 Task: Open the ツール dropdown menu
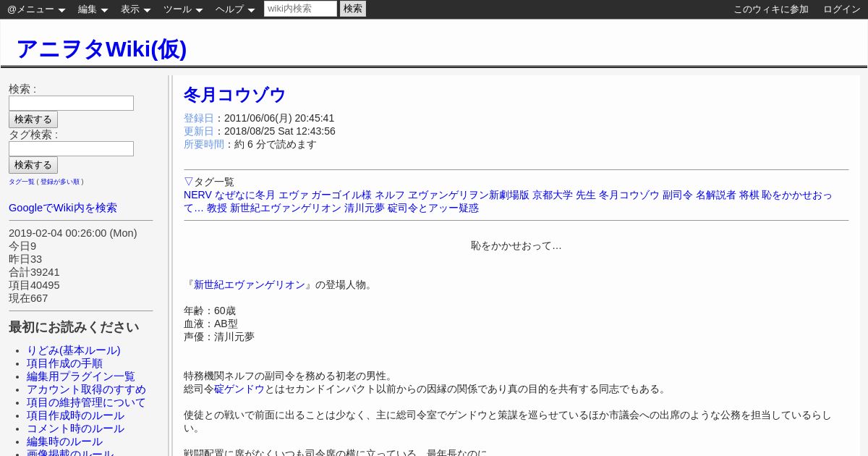[x=183, y=9]
